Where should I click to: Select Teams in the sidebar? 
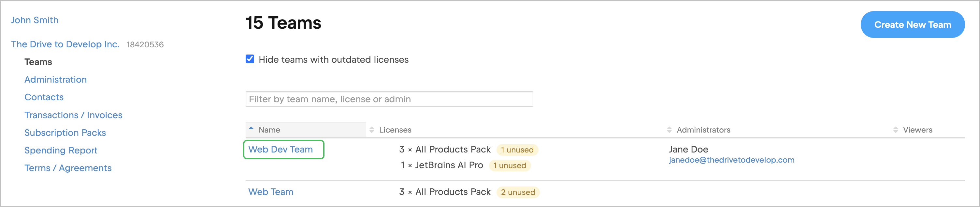(38, 61)
